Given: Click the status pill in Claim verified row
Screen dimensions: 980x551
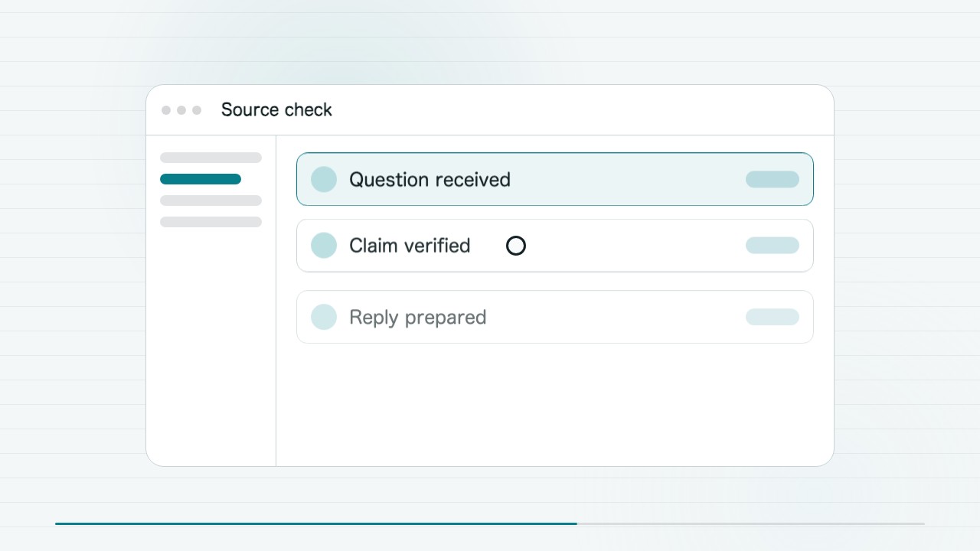Looking at the screenshot, I should point(773,246).
